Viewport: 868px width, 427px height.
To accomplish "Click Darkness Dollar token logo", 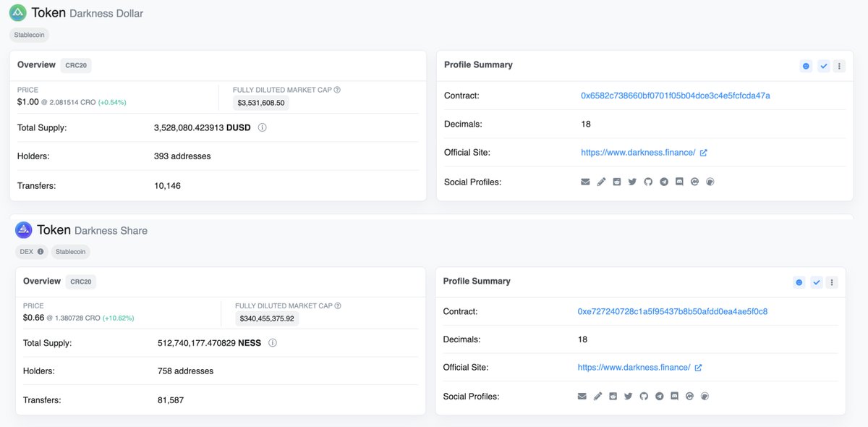I will point(17,12).
